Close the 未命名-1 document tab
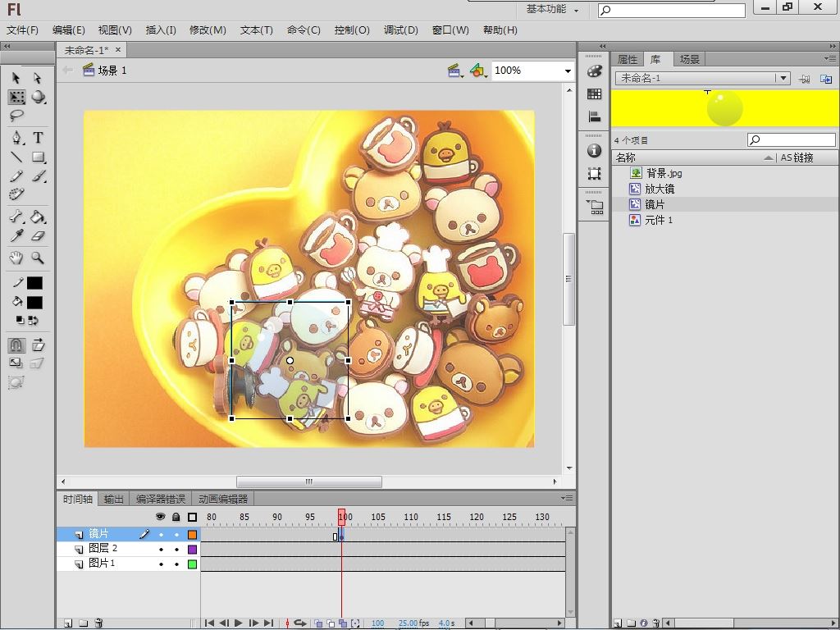The image size is (840, 630). pyautogui.click(x=118, y=50)
